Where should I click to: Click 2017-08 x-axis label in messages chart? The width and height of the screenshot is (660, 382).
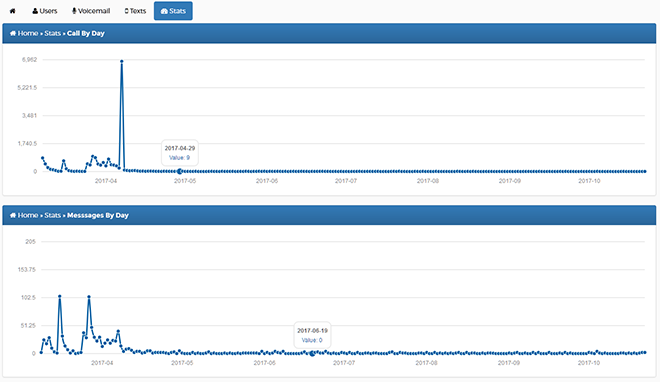[426, 363]
